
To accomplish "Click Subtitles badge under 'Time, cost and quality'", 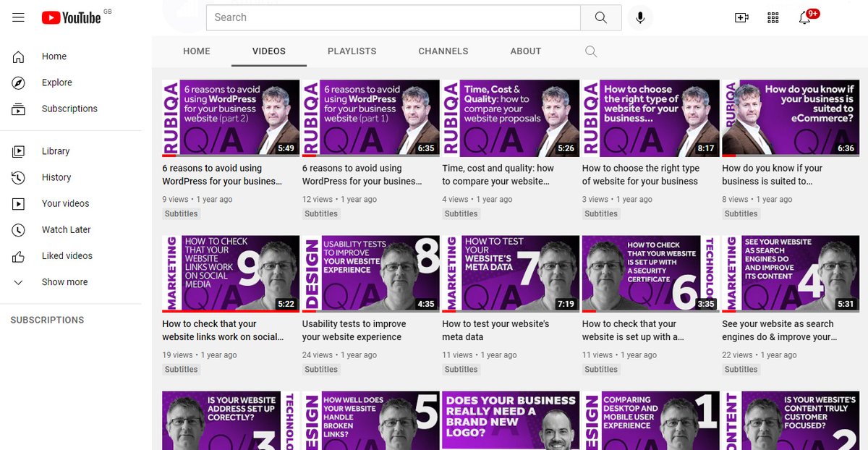I will [x=461, y=213].
